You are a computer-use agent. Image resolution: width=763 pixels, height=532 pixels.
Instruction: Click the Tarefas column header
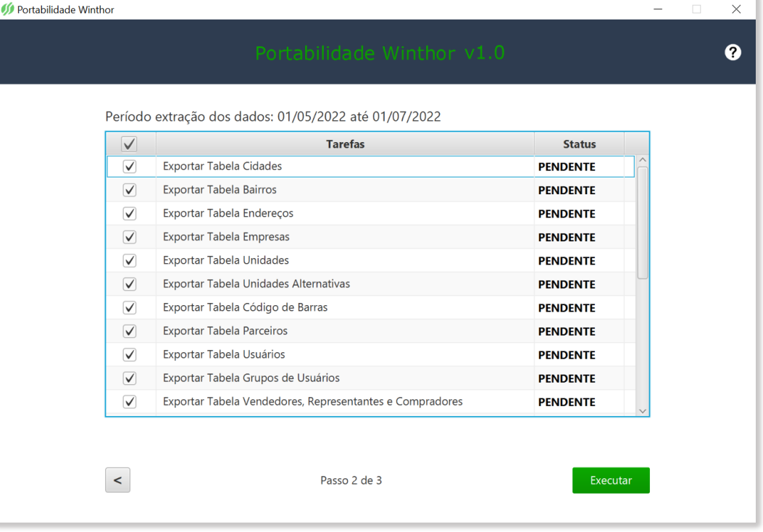[x=345, y=144]
